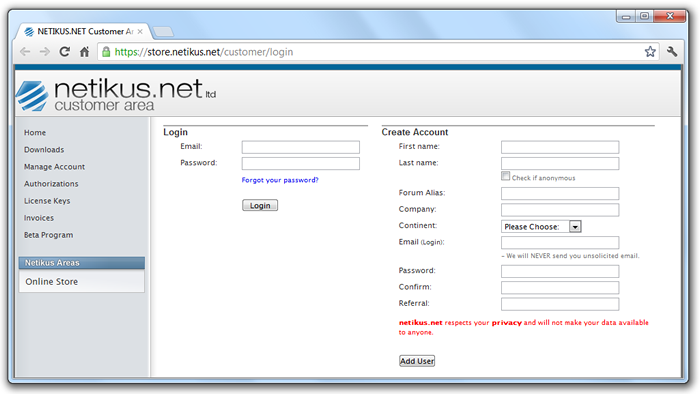Bookmark page with the star icon
This screenshot has height=394, width=700.
(650, 52)
